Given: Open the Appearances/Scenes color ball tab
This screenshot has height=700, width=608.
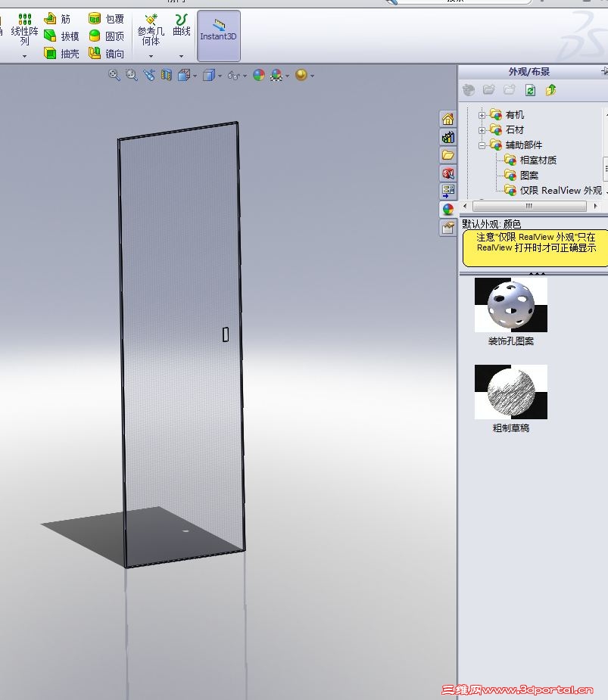Looking at the screenshot, I should (x=447, y=209).
